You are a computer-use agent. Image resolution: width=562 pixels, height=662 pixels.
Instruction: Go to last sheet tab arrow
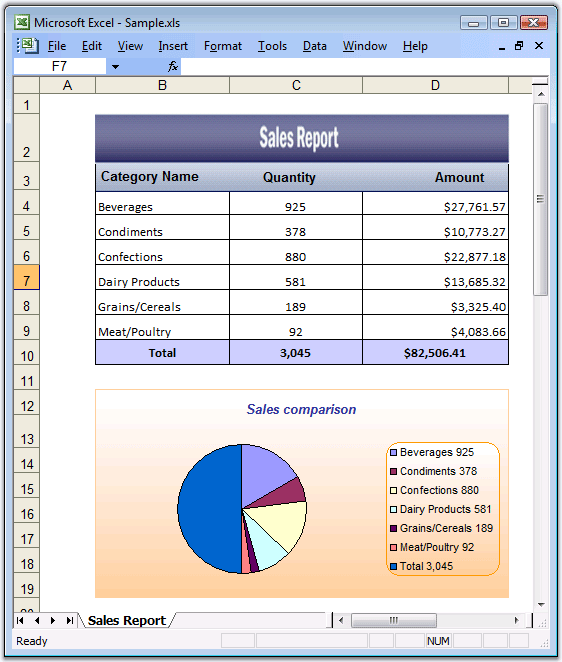click(70, 620)
